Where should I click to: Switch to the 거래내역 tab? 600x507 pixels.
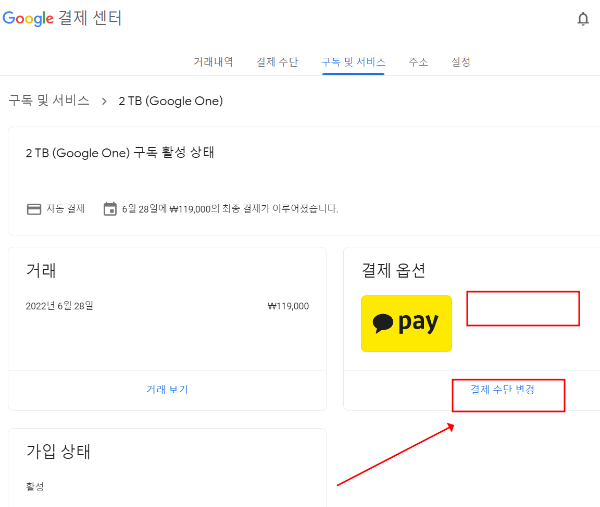[x=213, y=62]
